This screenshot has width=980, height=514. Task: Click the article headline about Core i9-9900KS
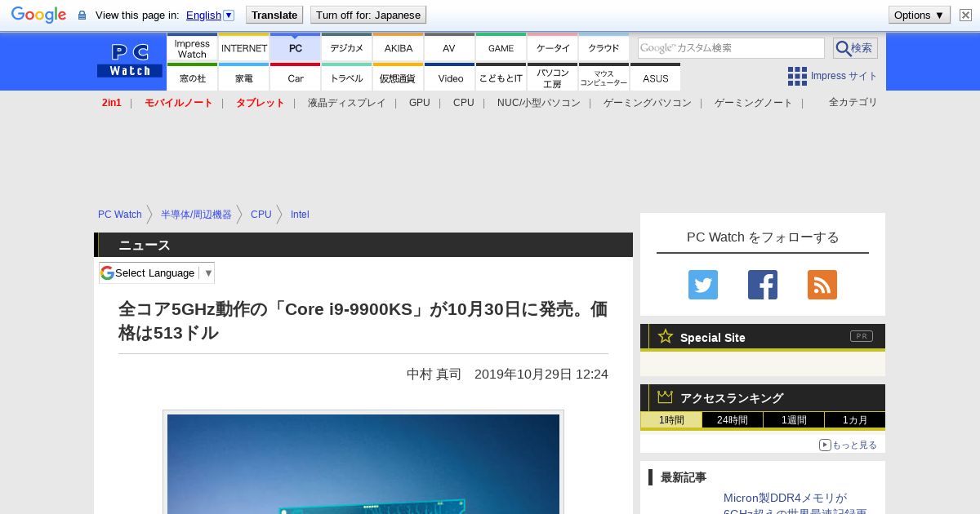[x=363, y=321]
